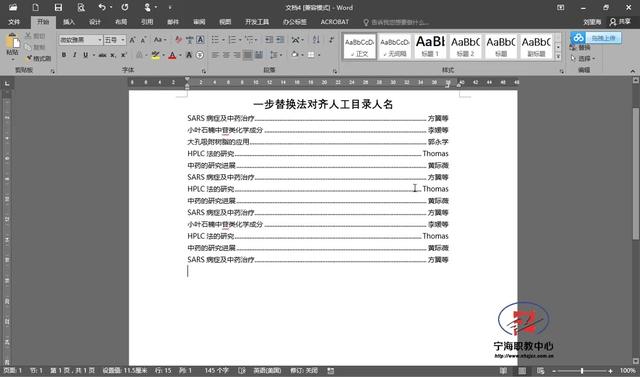
Task: Open the bullets list dropdown arrow
Action: pos(224,40)
